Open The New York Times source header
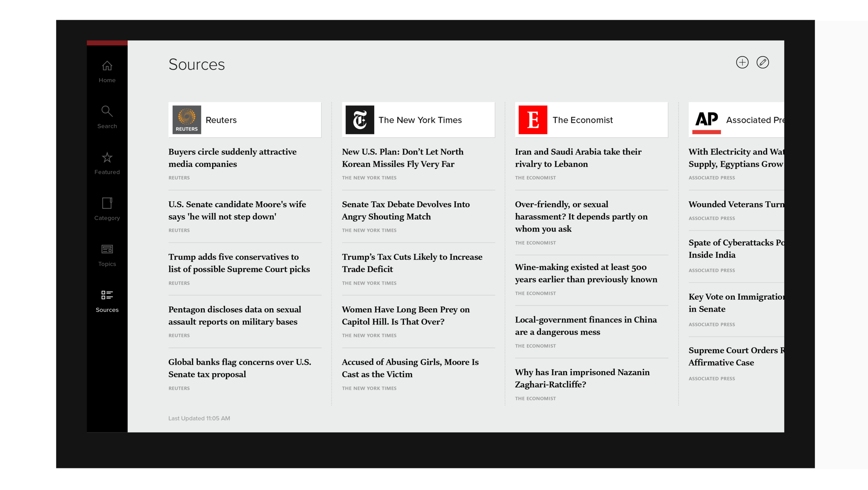This screenshot has width=868, height=490. (418, 120)
